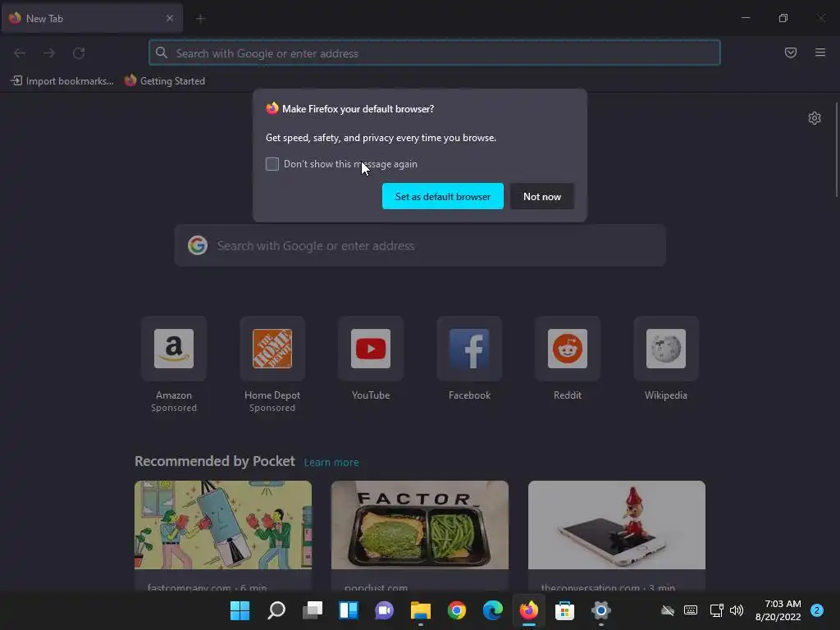This screenshot has width=840, height=630.
Task: Close the New Tab tab
Action: click(169, 18)
